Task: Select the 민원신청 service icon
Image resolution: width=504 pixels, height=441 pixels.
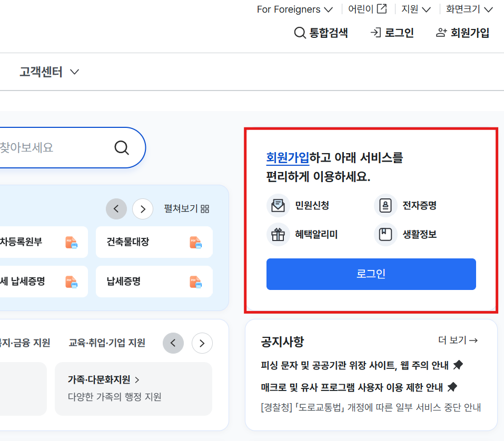Action: point(278,206)
